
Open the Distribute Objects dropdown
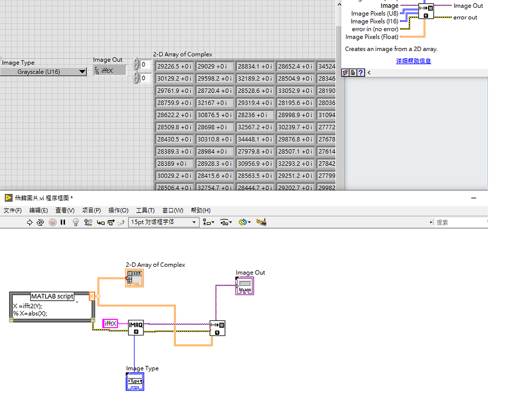coord(226,223)
